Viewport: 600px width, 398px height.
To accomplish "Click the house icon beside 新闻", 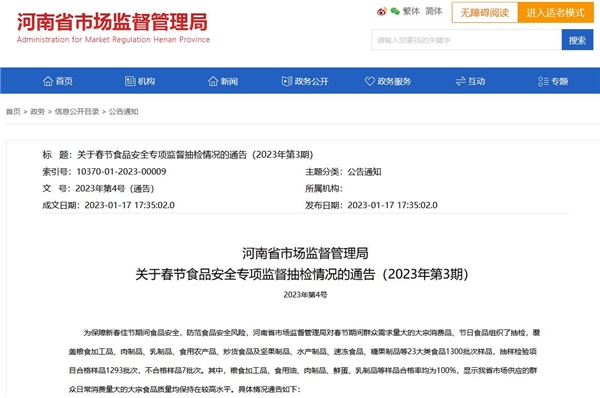I will click(213, 81).
